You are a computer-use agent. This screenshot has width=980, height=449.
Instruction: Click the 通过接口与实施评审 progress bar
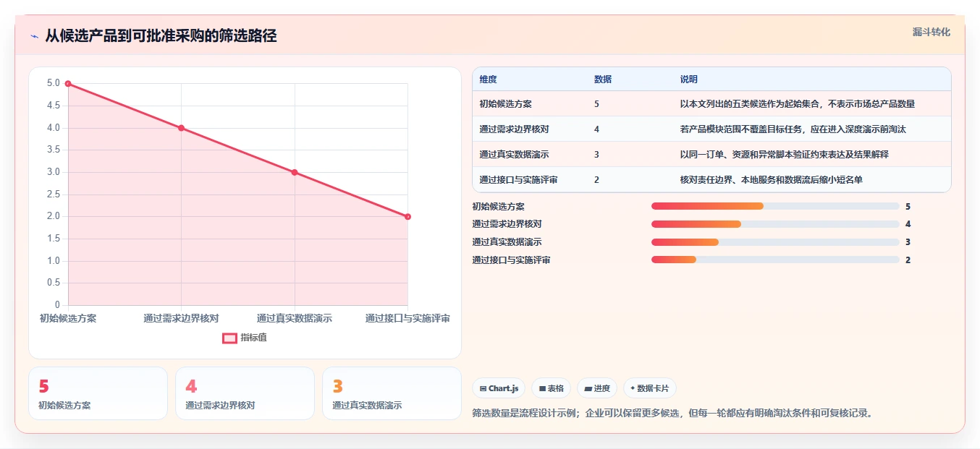[x=775, y=260]
